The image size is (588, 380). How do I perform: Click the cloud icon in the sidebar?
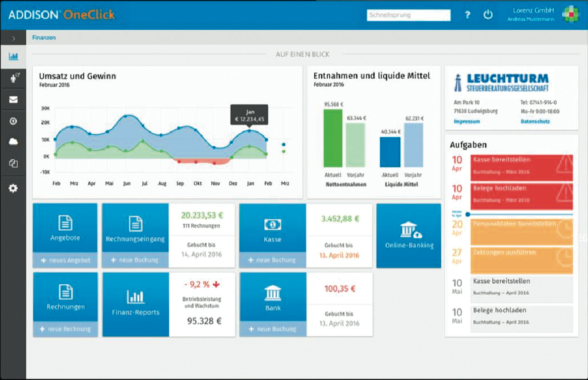(x=13, y=142)
